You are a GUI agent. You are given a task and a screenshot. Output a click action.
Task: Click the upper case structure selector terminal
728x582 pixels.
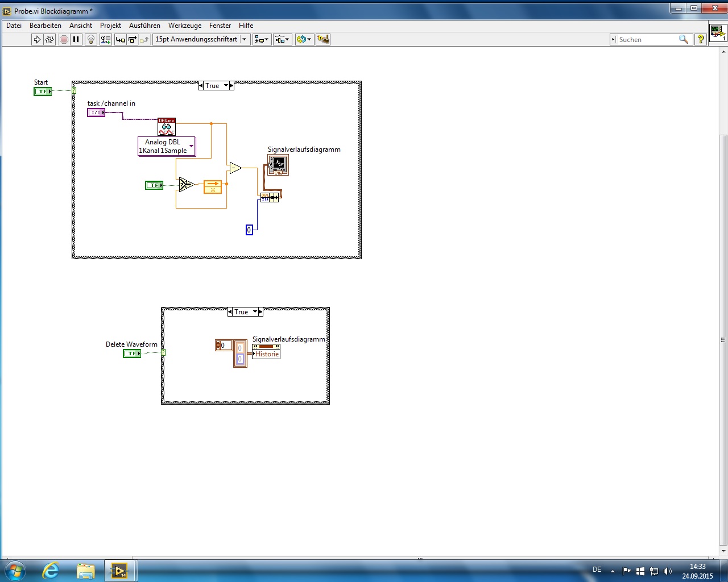74,90
